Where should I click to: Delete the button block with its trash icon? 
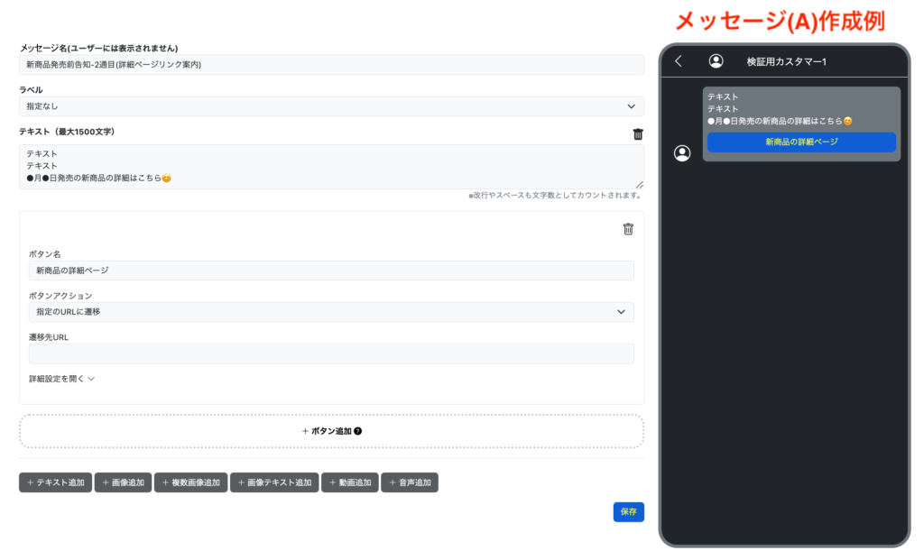[x=628, y=229]
